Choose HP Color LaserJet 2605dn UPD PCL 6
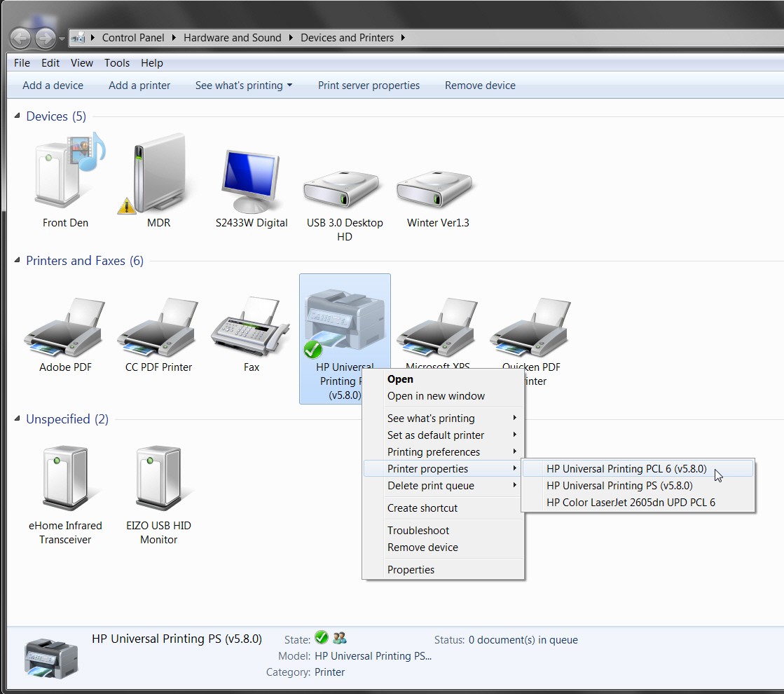 (631, 503)
